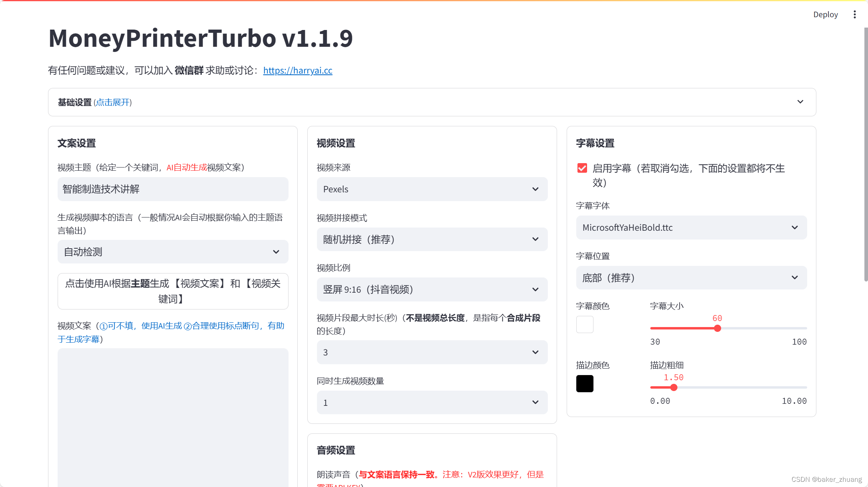The image size is (868, 487).
Task: Click the 描边粗细 slider handle
Action: 674,387
